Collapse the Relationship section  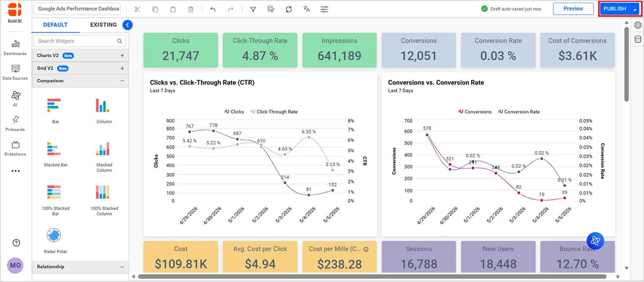[122, 267]
